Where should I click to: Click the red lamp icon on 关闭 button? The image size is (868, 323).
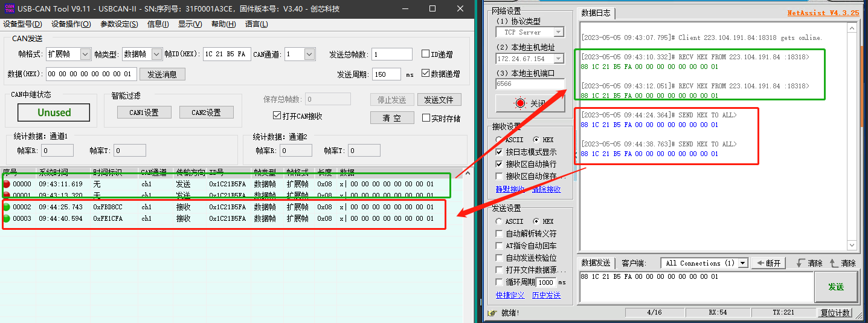[520, 103]
